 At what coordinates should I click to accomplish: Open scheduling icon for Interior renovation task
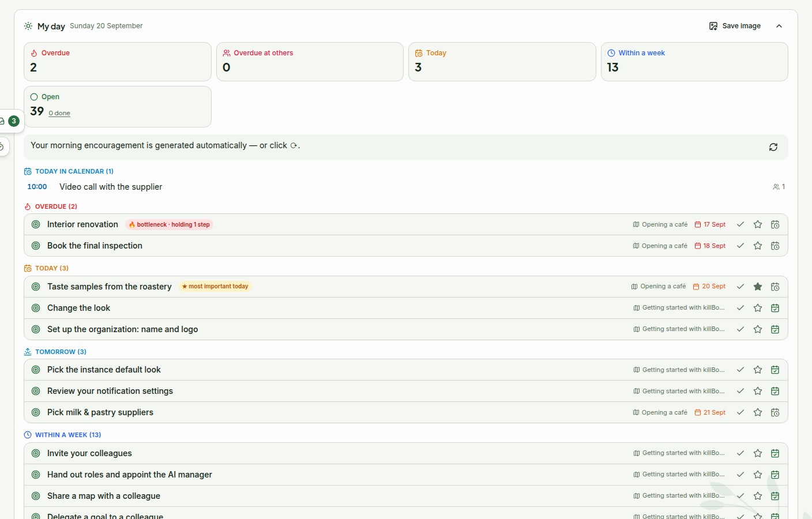pos(775,224)
